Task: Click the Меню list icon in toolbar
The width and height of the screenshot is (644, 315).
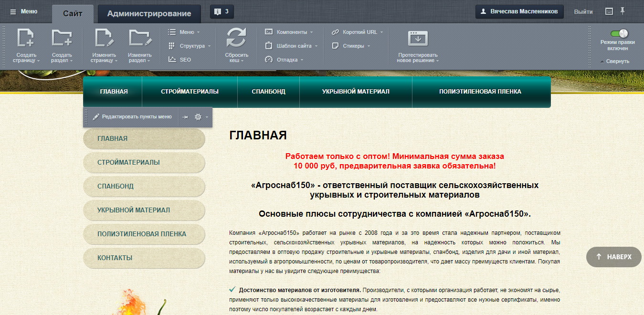Action: (x=172, y=32)
